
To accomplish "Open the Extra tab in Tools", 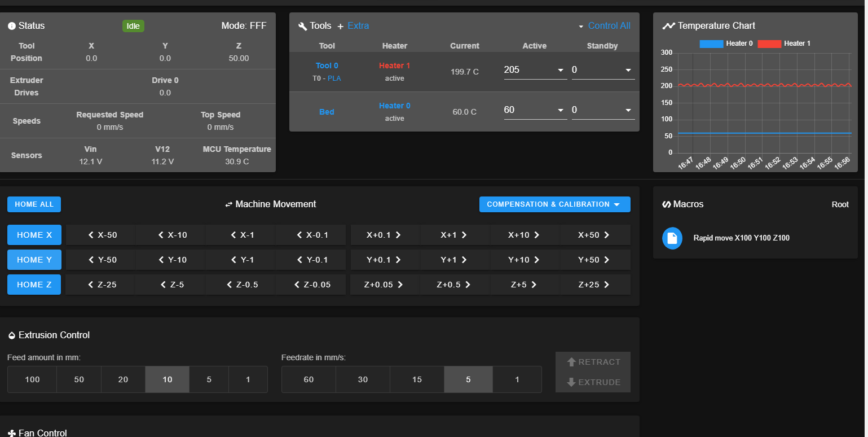I will [358, 26].
